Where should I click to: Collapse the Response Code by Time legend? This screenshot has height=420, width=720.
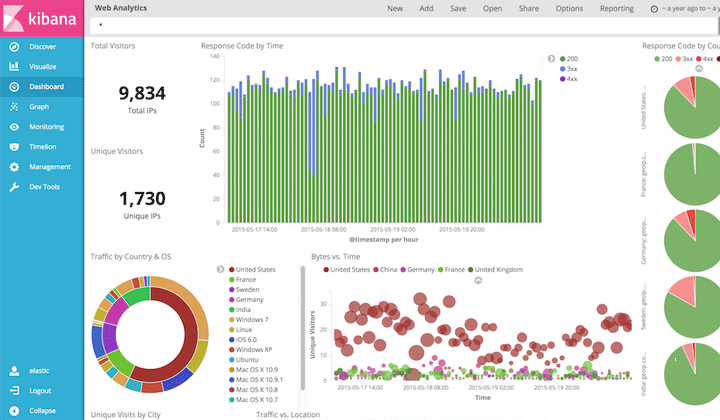coord(551,58)
